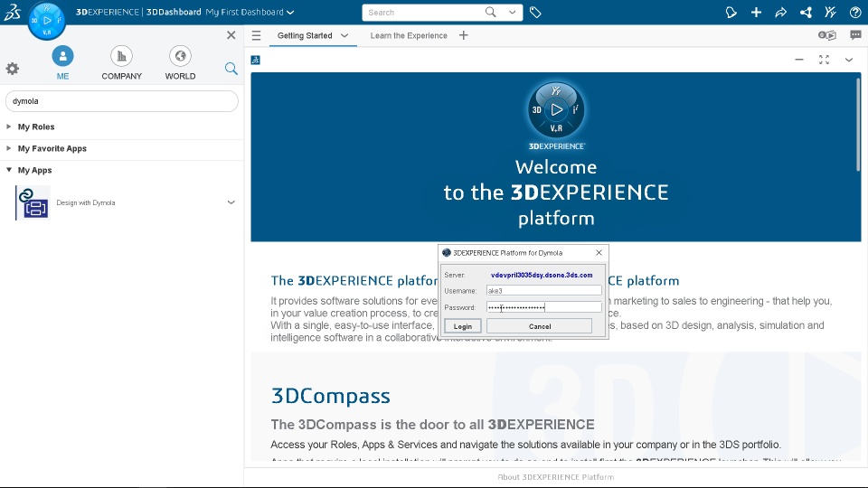Open notifications icon in top bar
868x488 pixels.
click(731, 12)
